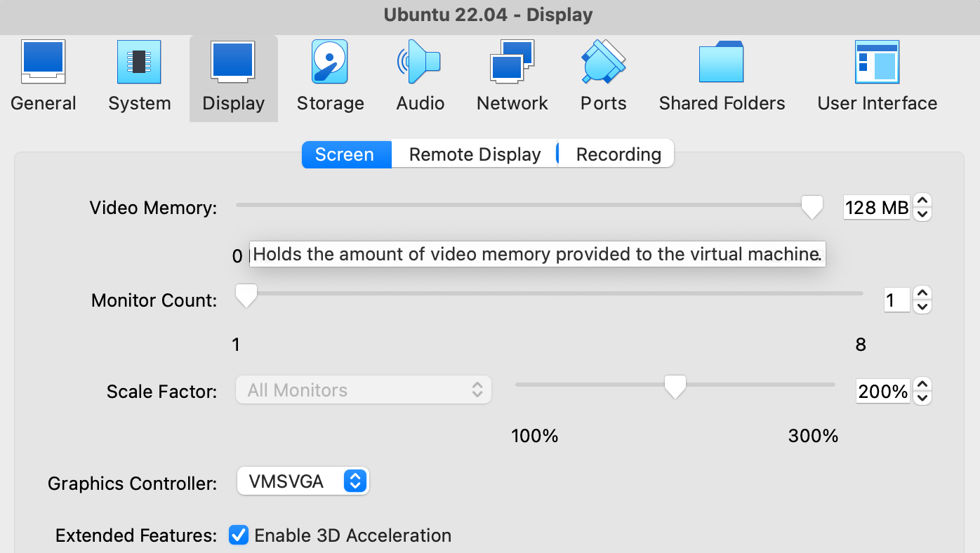Increase Monitor Count with stepper up arrow

tap(923, 293)
